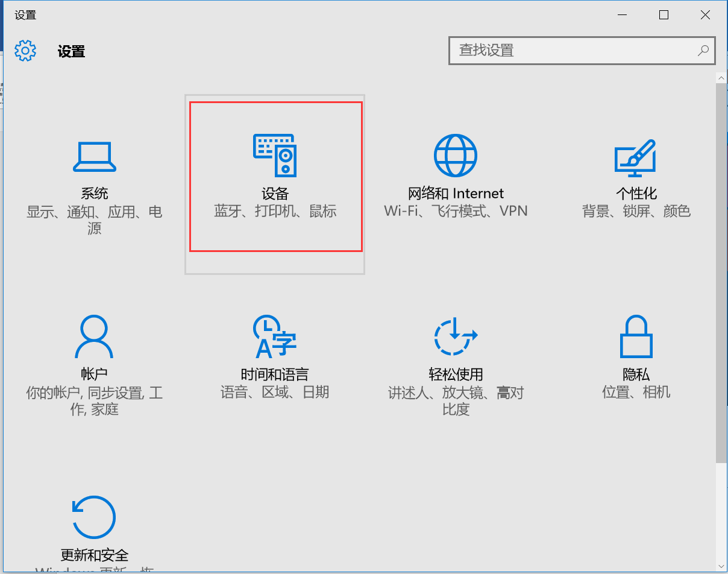
Task: Click the Ease of Access icon
Action: (x=455, y=336)
